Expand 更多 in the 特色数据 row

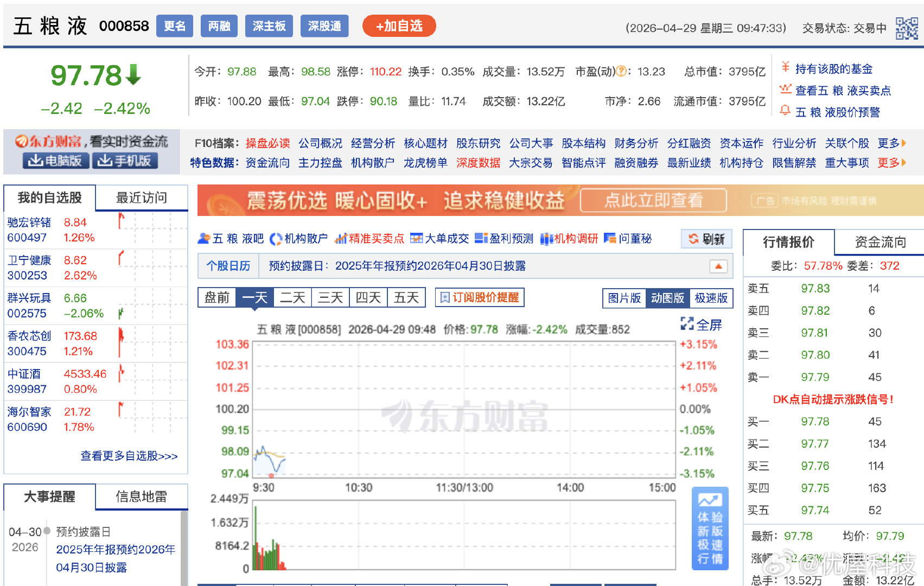(x=888, y=162)
